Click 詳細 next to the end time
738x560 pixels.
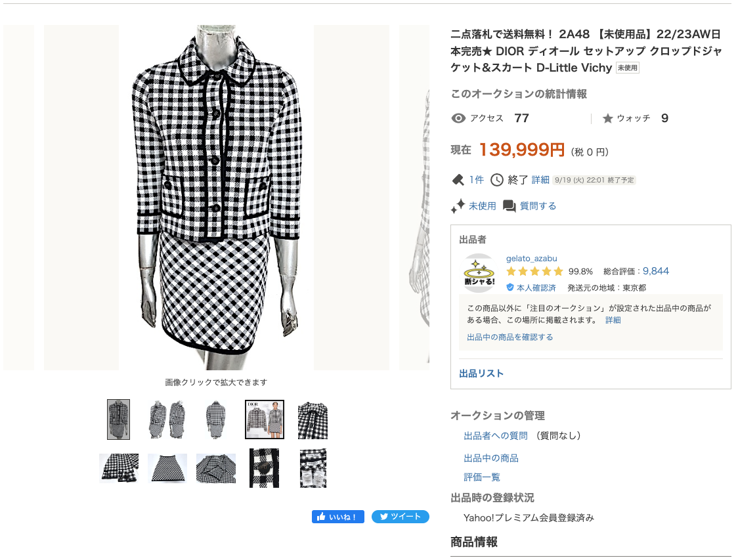click(540, 180)
